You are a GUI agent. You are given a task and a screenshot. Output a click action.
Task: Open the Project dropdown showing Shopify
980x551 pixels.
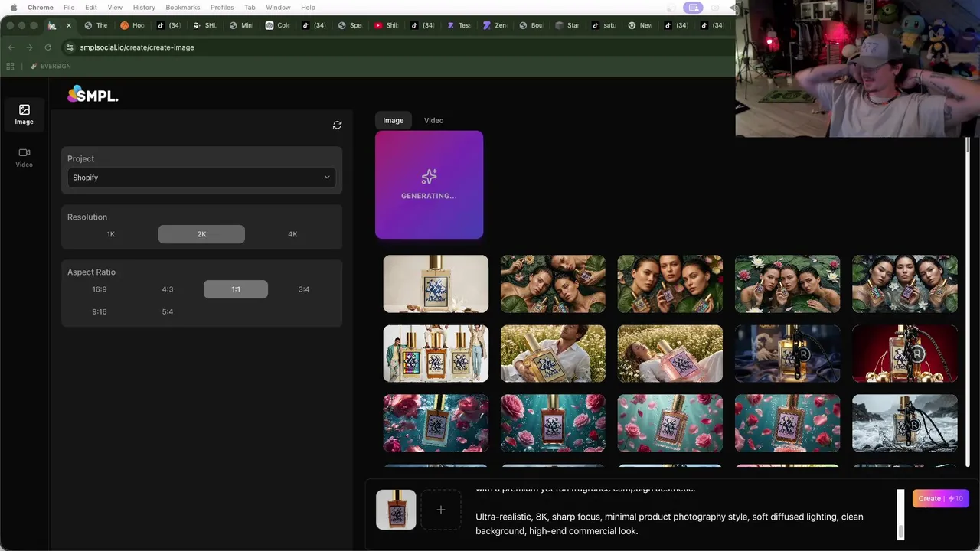201,178
